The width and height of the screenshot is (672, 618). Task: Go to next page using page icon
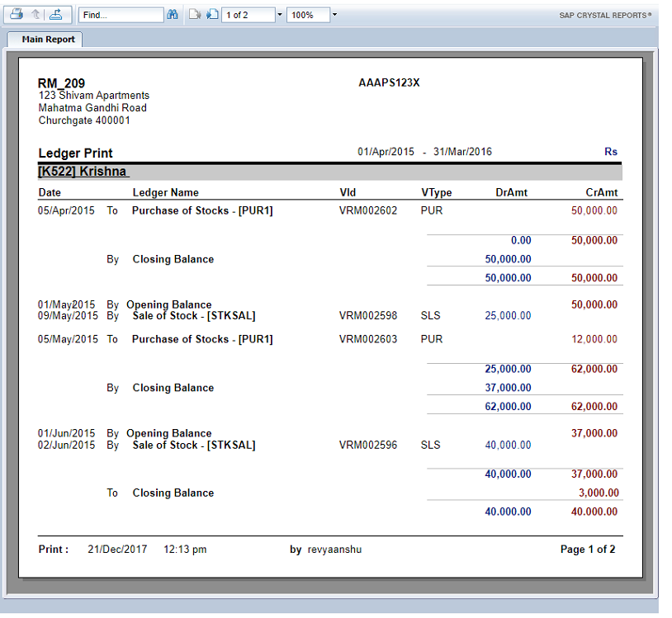pos(212,15)
